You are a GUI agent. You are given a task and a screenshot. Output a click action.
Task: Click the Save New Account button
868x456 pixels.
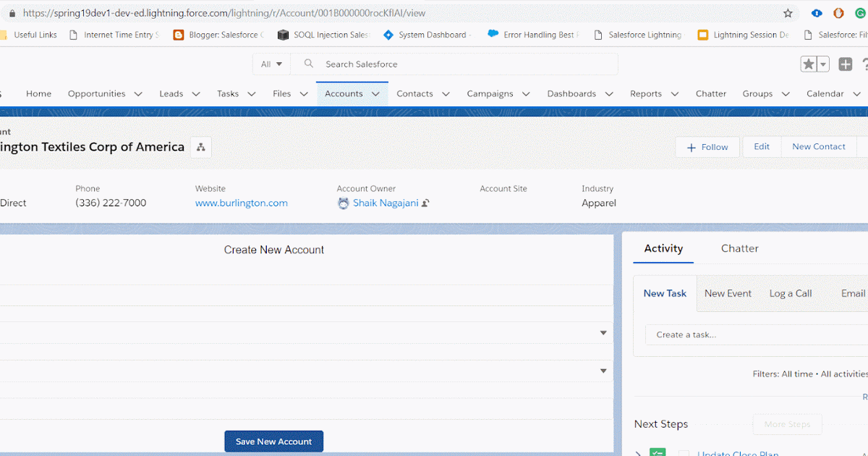[273, 441]
